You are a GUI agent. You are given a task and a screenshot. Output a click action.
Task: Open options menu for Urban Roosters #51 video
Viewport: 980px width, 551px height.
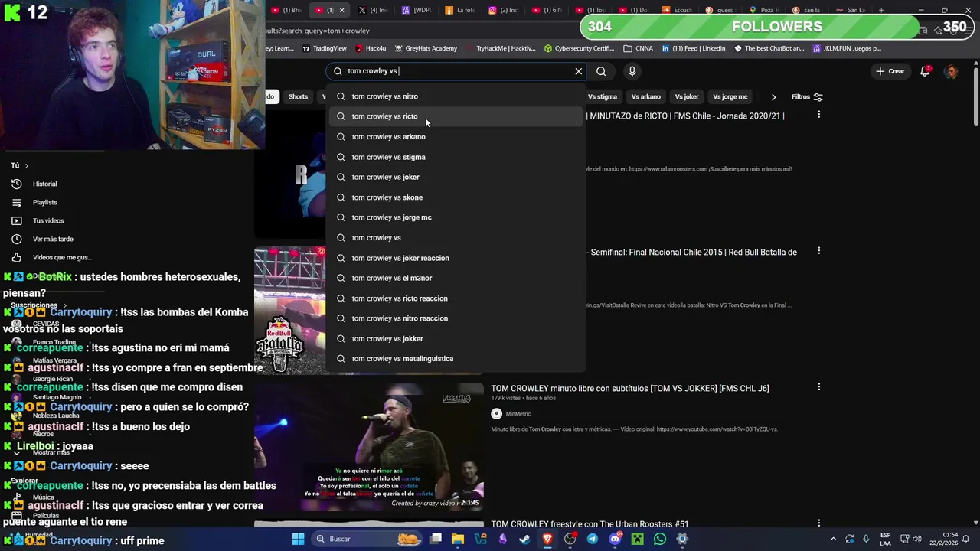coord(818,523)
